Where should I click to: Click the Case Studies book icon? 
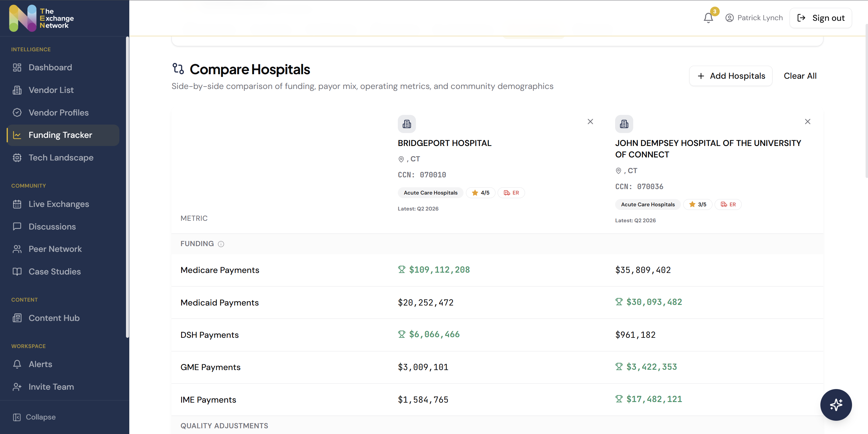[x=17, y=271]
